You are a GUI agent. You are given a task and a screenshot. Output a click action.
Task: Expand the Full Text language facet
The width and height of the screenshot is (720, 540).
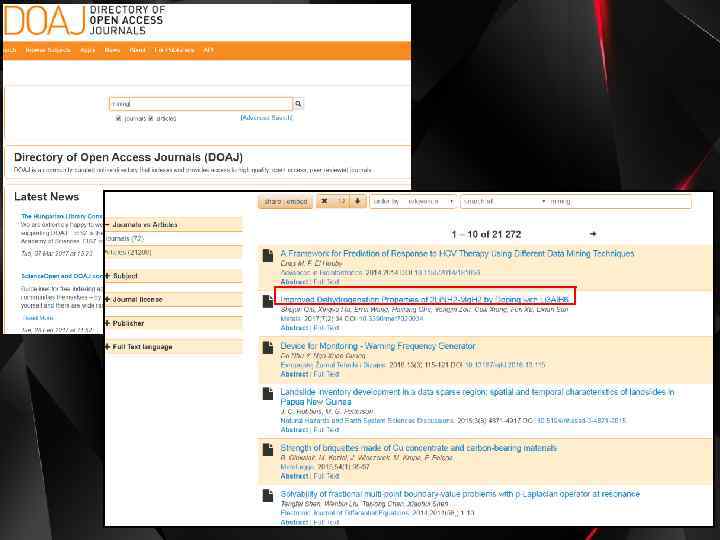point(174,347)
